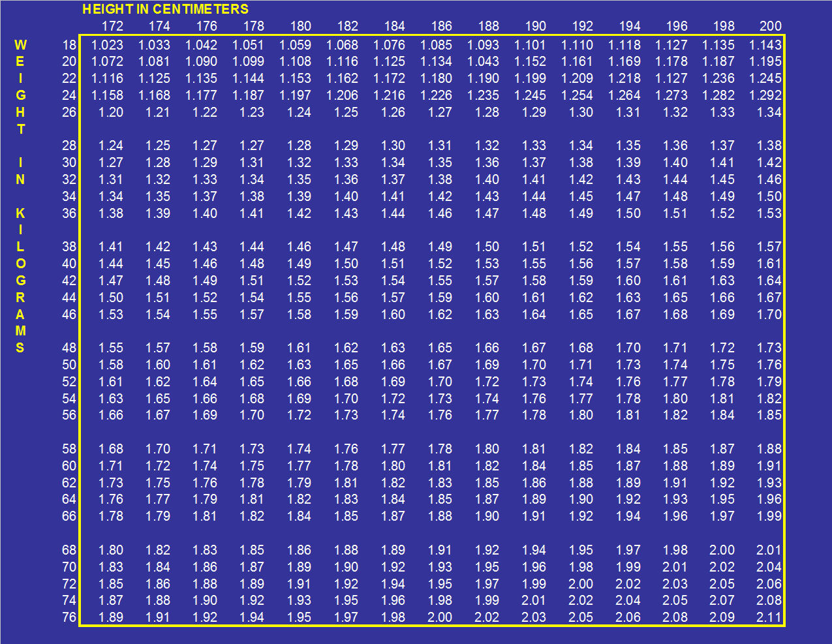
Task: Select the 186 height column header
Action: pos(441,26)
